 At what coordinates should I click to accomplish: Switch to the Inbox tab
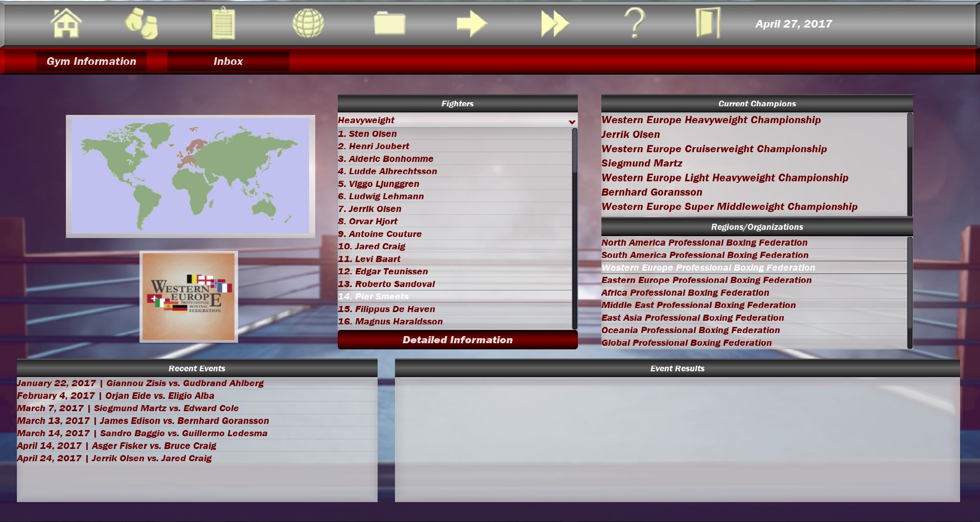tap(228, 61)
